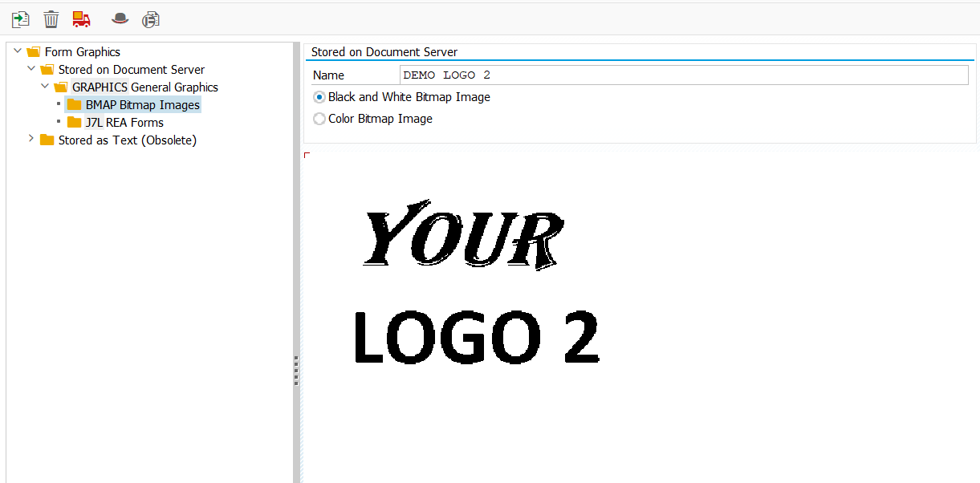This screenshot has height=483, width=980.
Task: Collapse the GRAPHICS General Graphics node
Action: pyautogui.click(x=45, y=87)
